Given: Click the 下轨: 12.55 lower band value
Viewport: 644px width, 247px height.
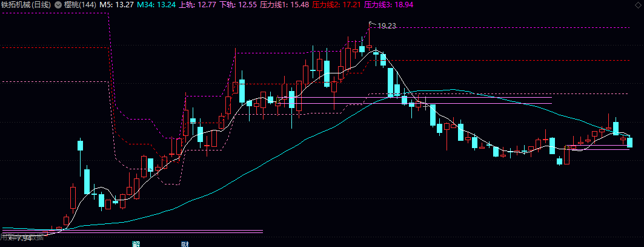Looking at the screenshot, I should pos(238,5).
